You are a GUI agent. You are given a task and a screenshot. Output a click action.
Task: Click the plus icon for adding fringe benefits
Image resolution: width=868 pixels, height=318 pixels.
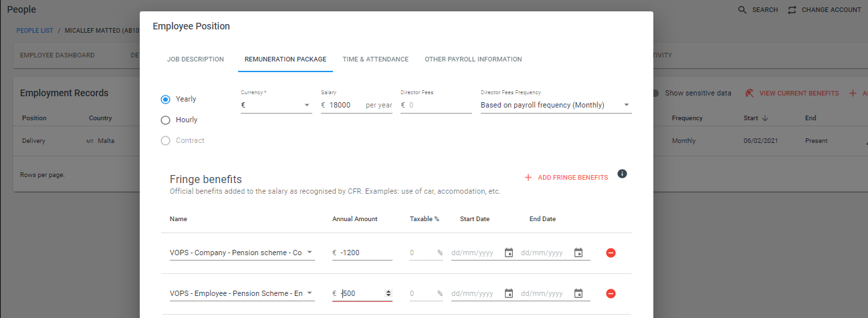528,178
